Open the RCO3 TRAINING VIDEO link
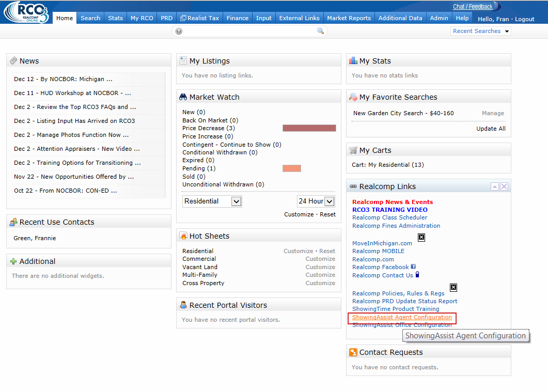 click(389, 210)
